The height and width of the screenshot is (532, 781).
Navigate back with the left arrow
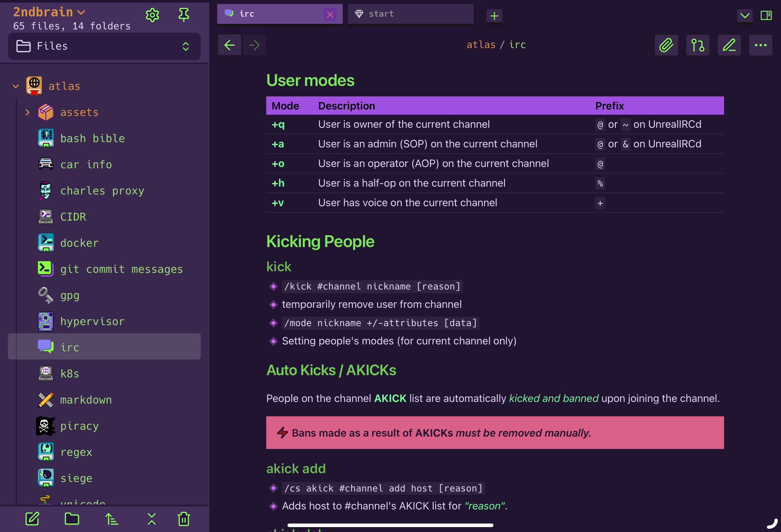point(230,45)
